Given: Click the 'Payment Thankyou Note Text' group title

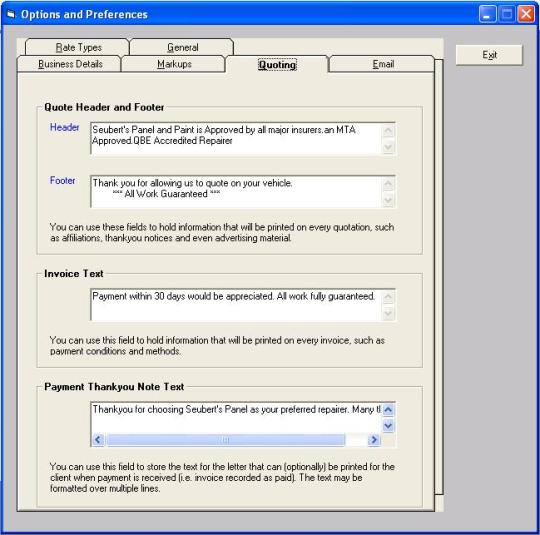Looking at the screenshot, I should pos(114,387).
